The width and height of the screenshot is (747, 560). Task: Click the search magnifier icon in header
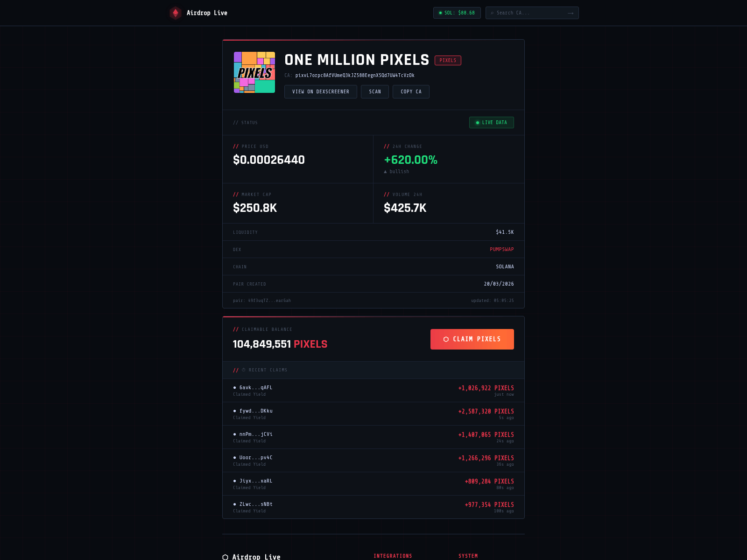click(492, 13)
